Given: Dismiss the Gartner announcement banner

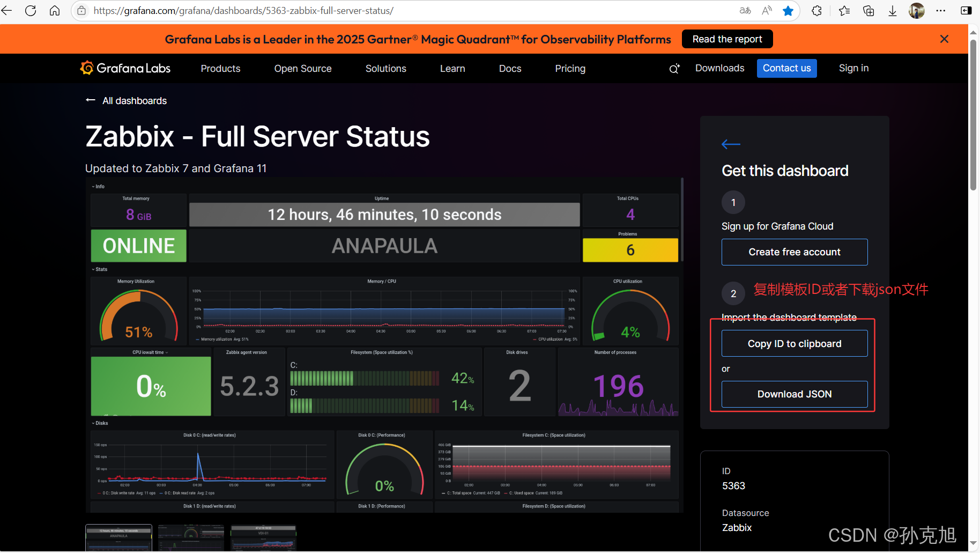Looking at the screenshot, I should [x=945, y=39].
